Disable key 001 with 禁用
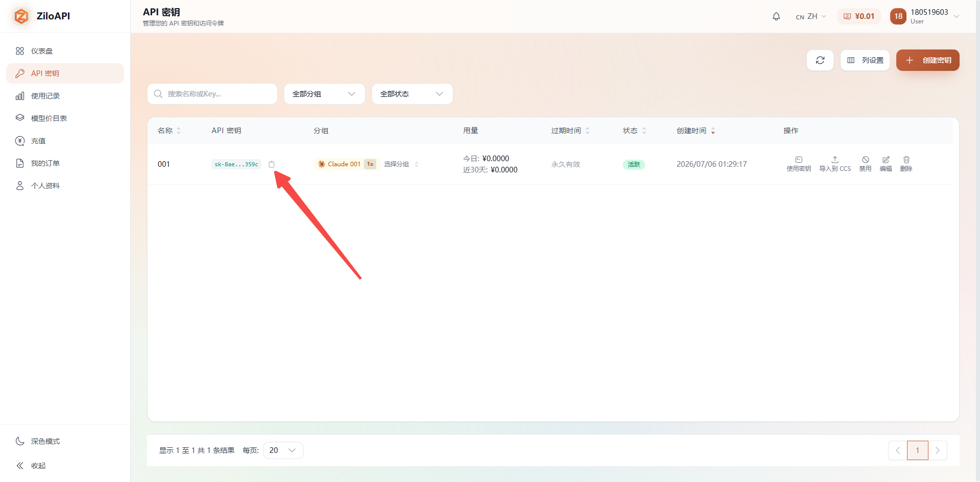The width and height of the screenshot is (980, 482). (865, 164)
